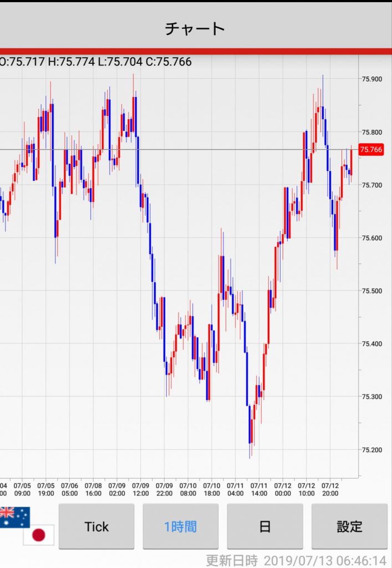Tap the 更新日時 update timestamp

[x=296, y=560]
